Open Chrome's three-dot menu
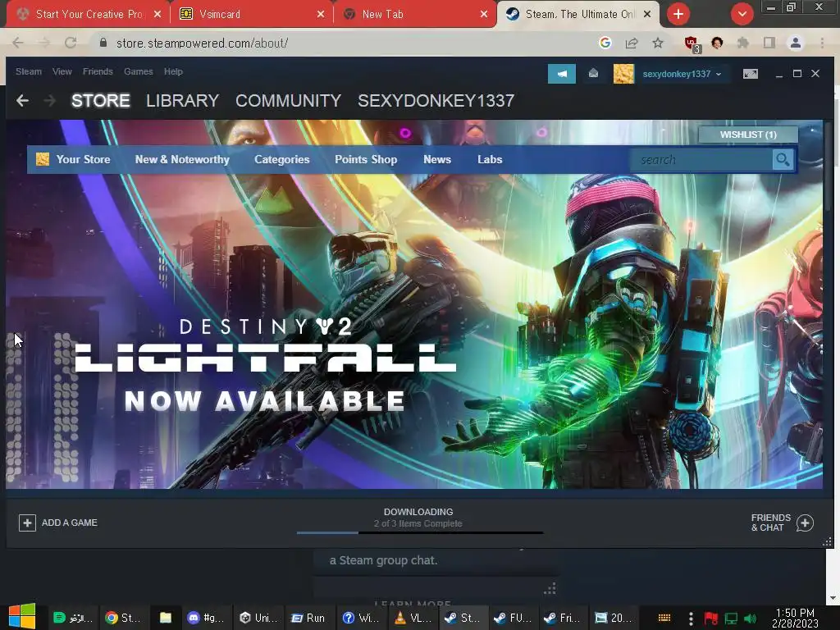Image resolution: width=840 pixels, height=630 pixels. point(822,43)
